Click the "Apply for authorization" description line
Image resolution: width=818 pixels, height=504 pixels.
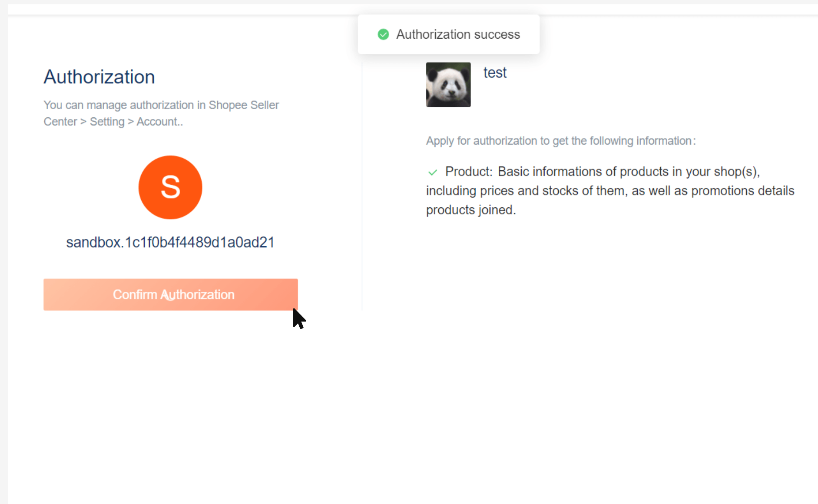coord(560,141)
